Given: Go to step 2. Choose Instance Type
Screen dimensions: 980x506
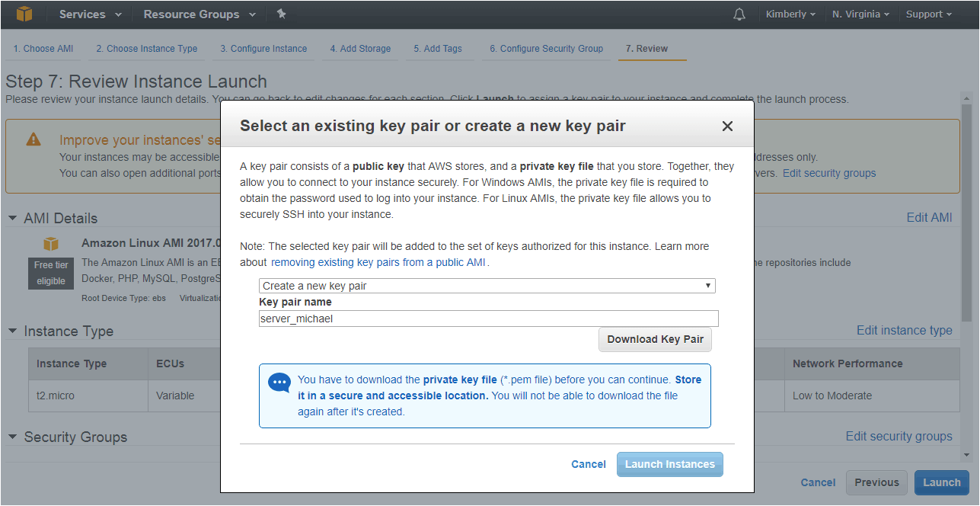Looking at the screenshot, I should pyautogui.click(x=147, y=49).
